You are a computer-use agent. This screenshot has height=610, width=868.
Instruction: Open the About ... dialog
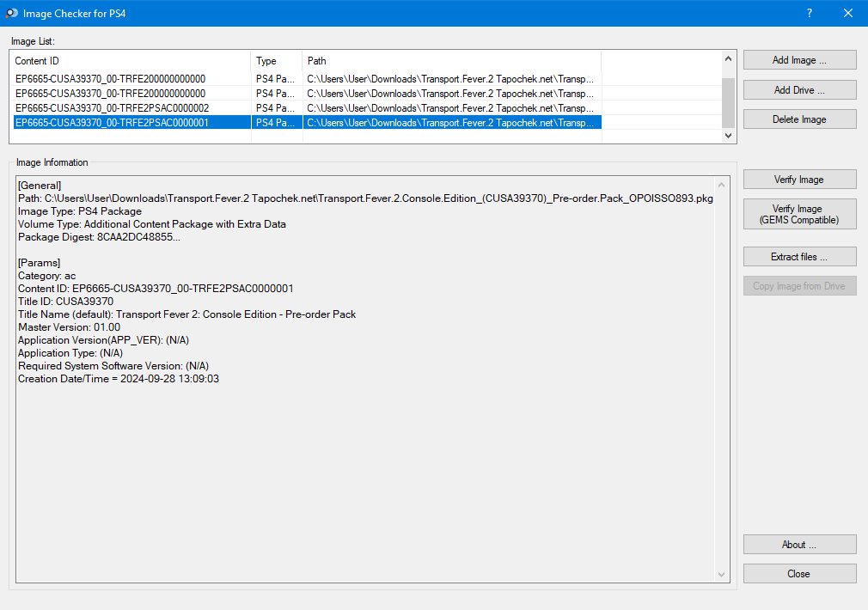point(799,545)
